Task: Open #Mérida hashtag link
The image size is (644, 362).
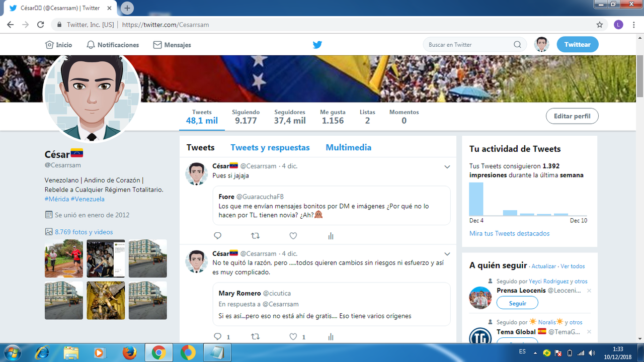Action: [x=56, y=199]
